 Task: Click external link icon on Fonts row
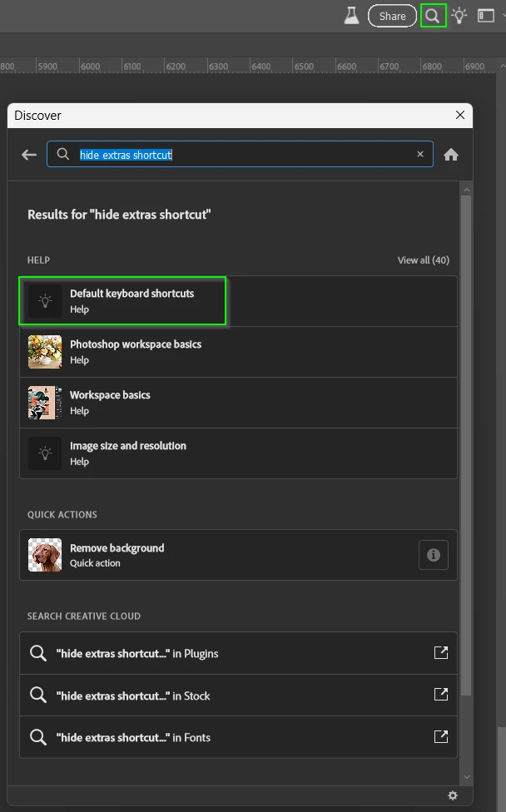click(x=441, y=736)
